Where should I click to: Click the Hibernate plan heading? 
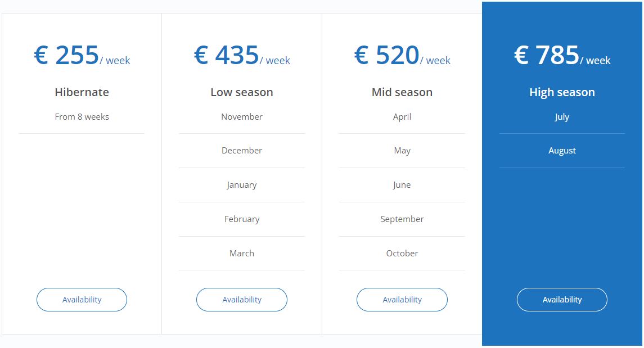click(x=82, y=92)
